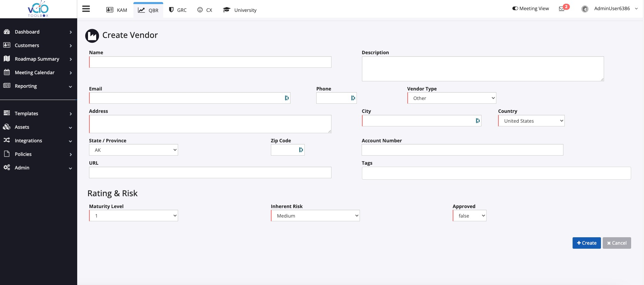This screenshot has height=285, width=644.
Task: Click the Create button
Action: pos(586,243)
